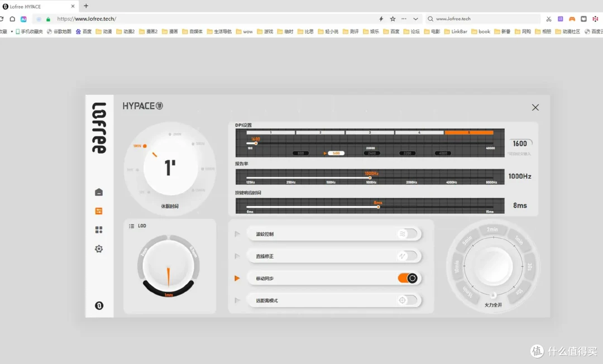Set polling rate to 125Hz mark

pyautogui.click(x=250, y=182)
